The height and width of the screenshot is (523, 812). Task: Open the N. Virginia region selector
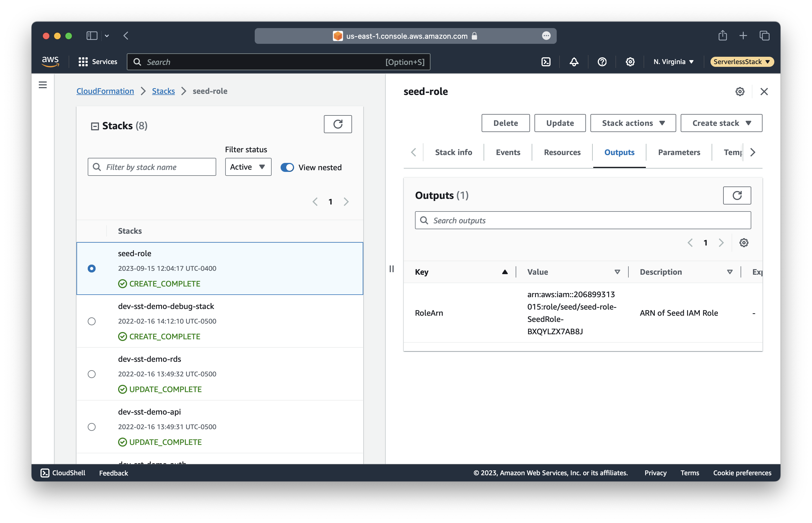[x=673, y=62]
